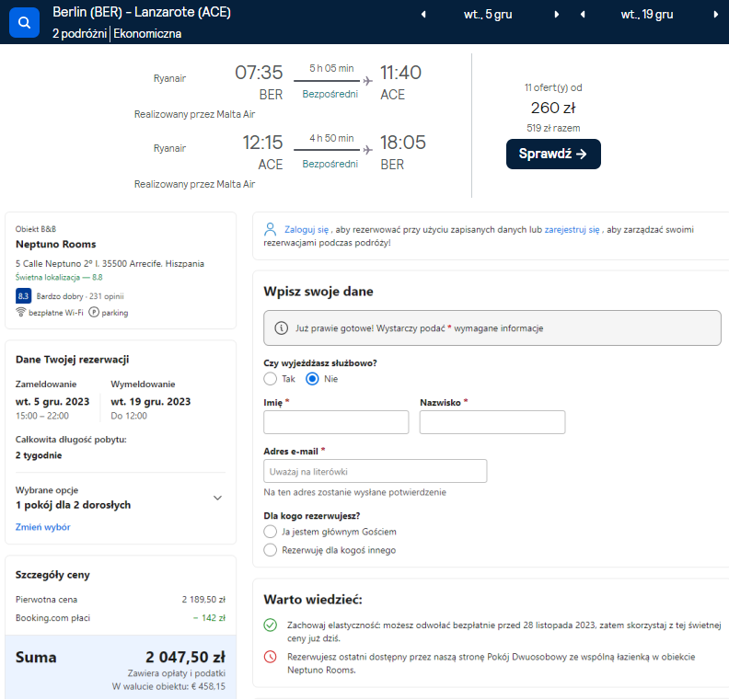Viewport: 729px width, 700px height.
Task: Choose "Rezerwuję dla kogoś innego" option
Action: point(270,550)
